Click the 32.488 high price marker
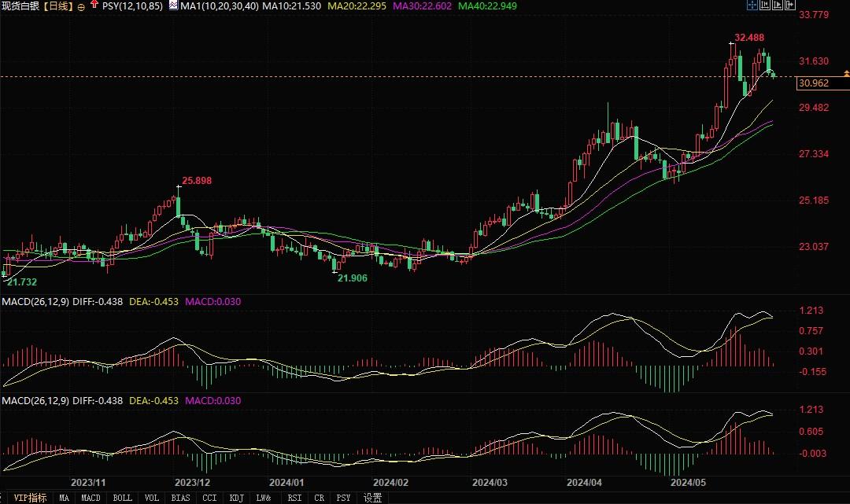This screenshot has width=850, height=504. pyautogui.click(x=748, y=38)
